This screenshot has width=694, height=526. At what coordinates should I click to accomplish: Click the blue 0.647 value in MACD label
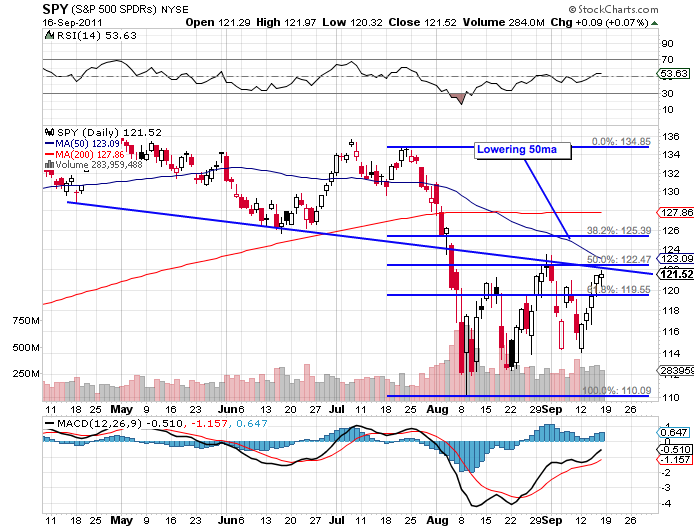[x=252, y=424]
